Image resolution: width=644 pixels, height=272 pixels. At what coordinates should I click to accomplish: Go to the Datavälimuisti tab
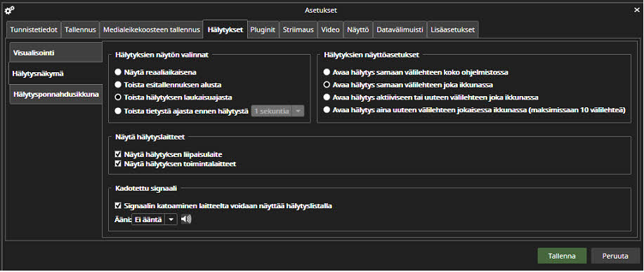click(x=400, y=30)
